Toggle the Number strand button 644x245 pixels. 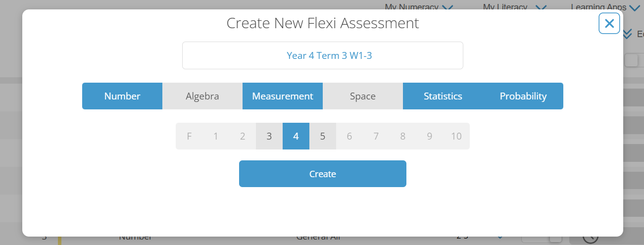tap(122, 96)
